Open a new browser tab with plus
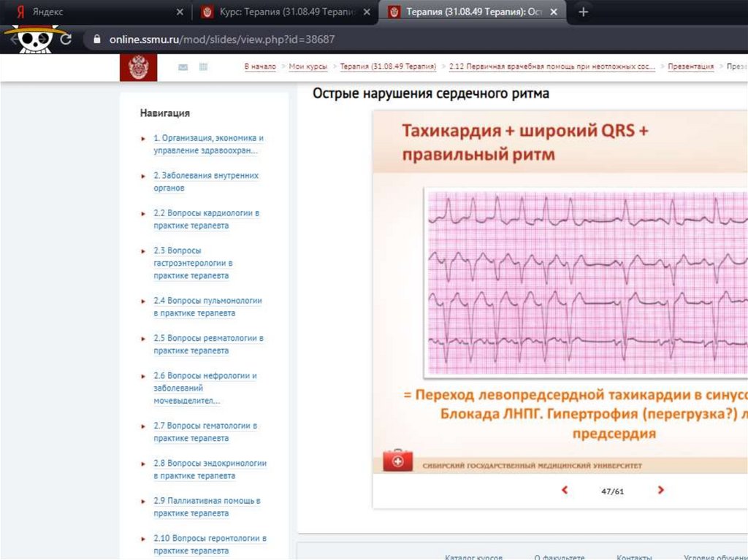The width and height of the screenshot is (748, 560). [583, 12]
